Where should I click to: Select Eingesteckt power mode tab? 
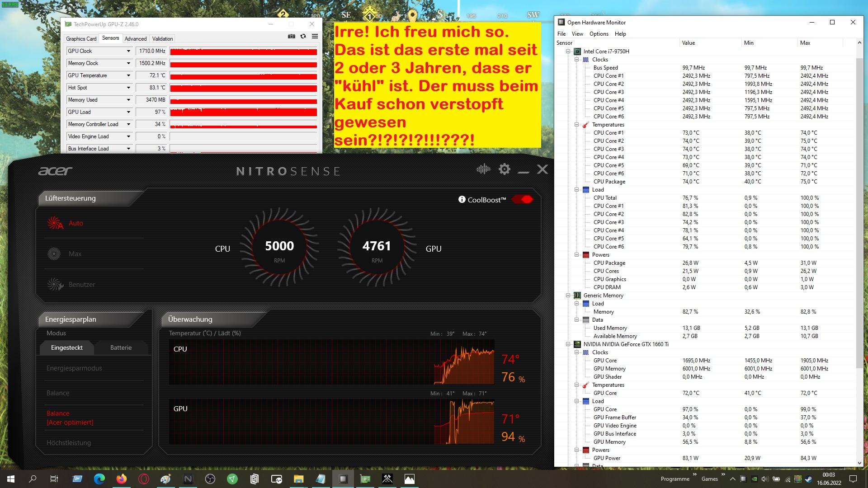(67, 347)
